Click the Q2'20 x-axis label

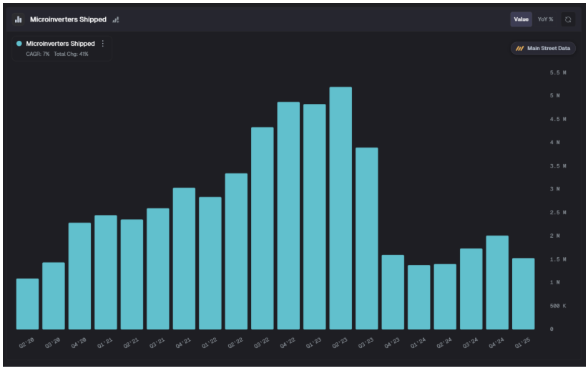click(26, 342)
